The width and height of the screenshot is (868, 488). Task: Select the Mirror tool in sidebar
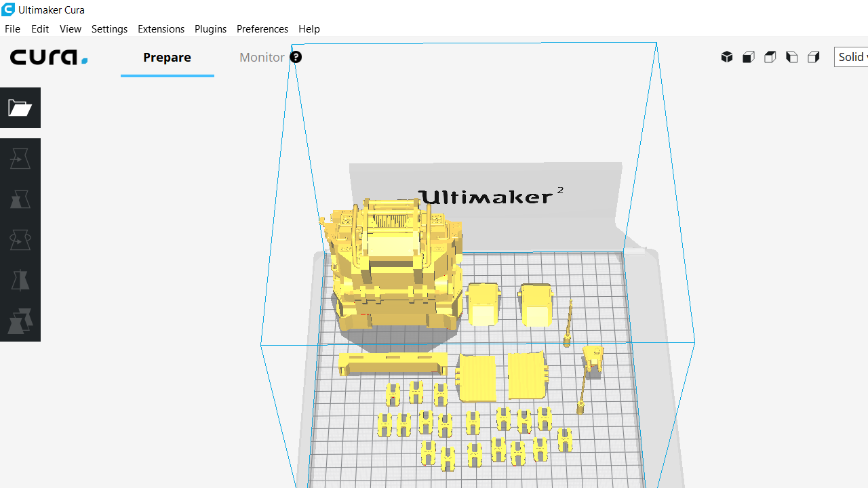click(20, 281)
